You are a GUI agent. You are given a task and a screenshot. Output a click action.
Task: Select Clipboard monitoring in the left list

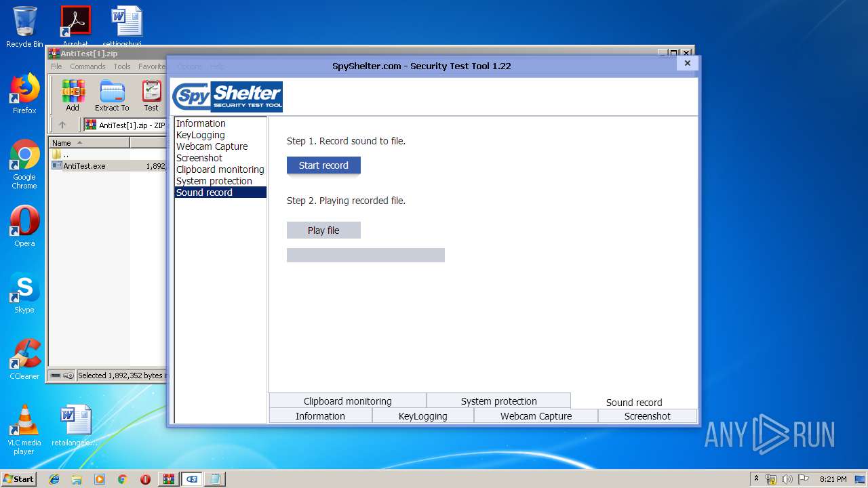220,169
